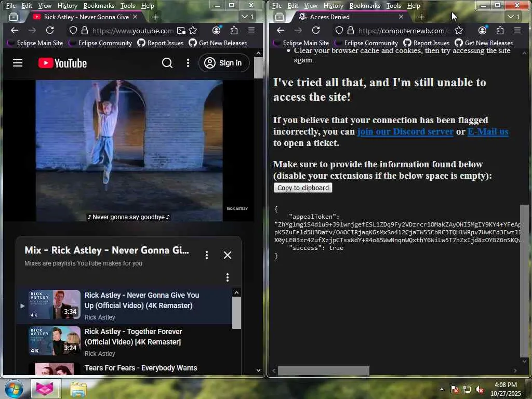Click Never Gonna Give You Up playlist thumbnail
532x399 pixels.
click(x=54, y=304)
